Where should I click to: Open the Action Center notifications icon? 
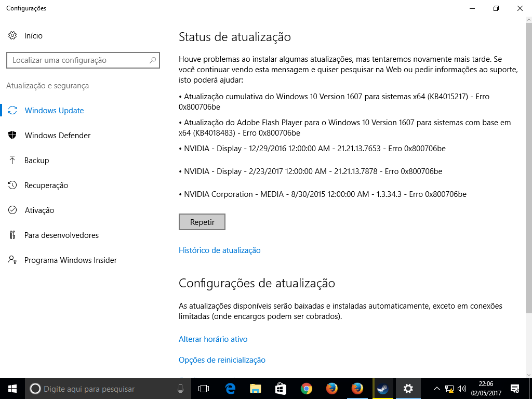coord(515,389)
